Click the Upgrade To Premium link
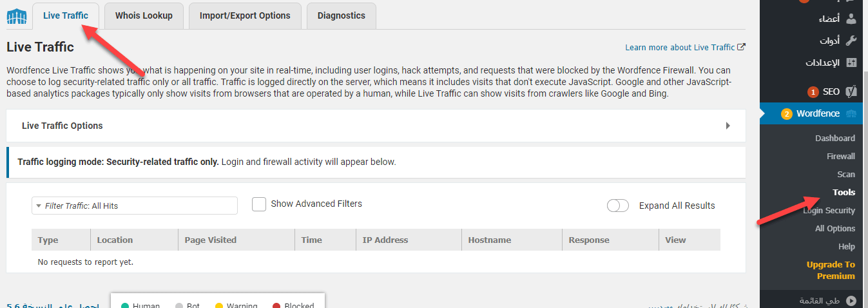 click(x=831, y=270)
